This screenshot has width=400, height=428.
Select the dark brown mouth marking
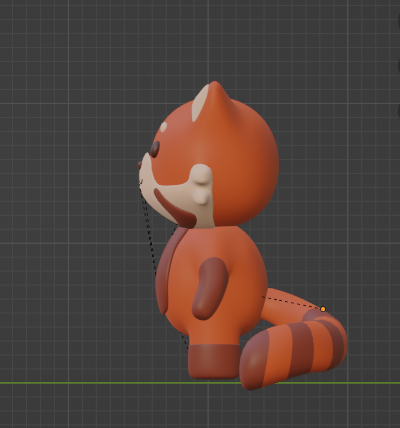[x=175, y=209]
